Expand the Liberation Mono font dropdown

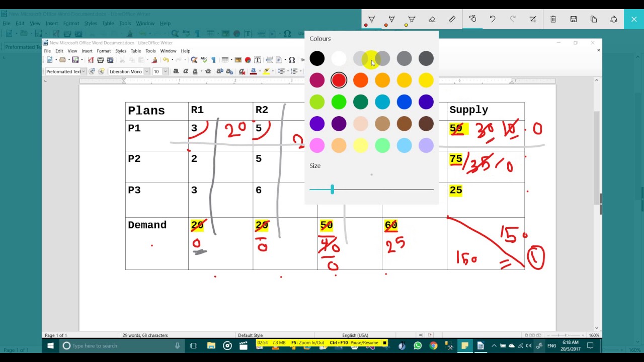147,71
